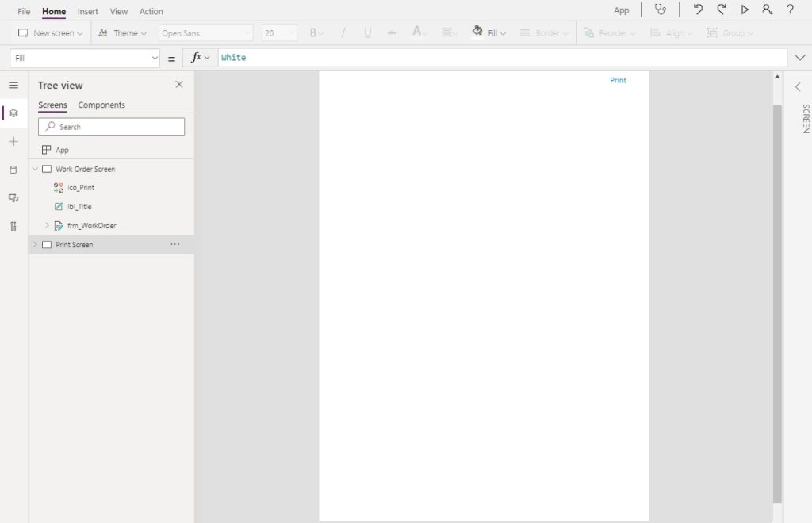812x523 pixels.
Task: Collapse the Work Order Screen node
Action: tap(35, 169)
